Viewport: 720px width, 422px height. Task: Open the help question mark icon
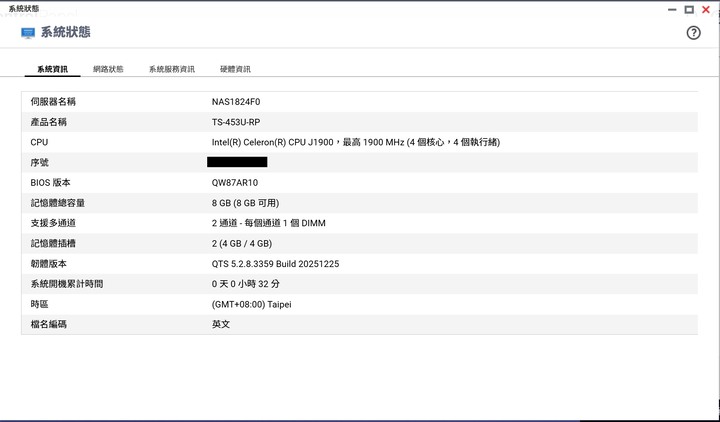(x=693, y=33)
